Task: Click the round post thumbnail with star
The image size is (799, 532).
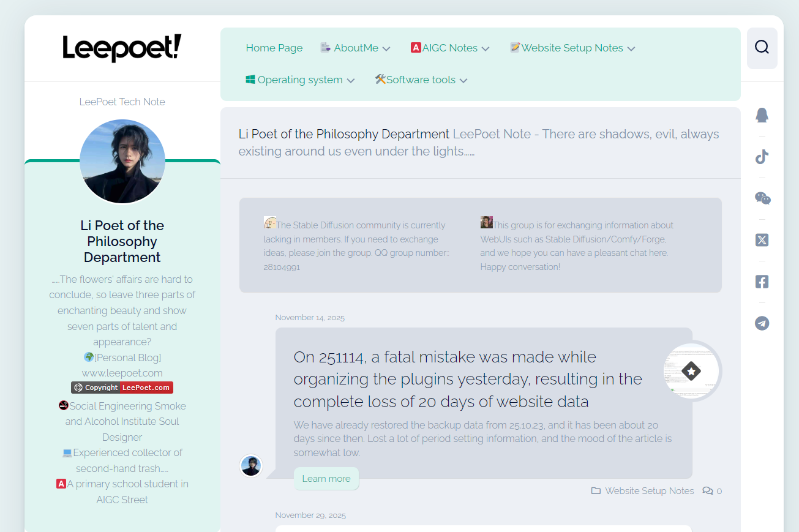Action: point(691,371)
